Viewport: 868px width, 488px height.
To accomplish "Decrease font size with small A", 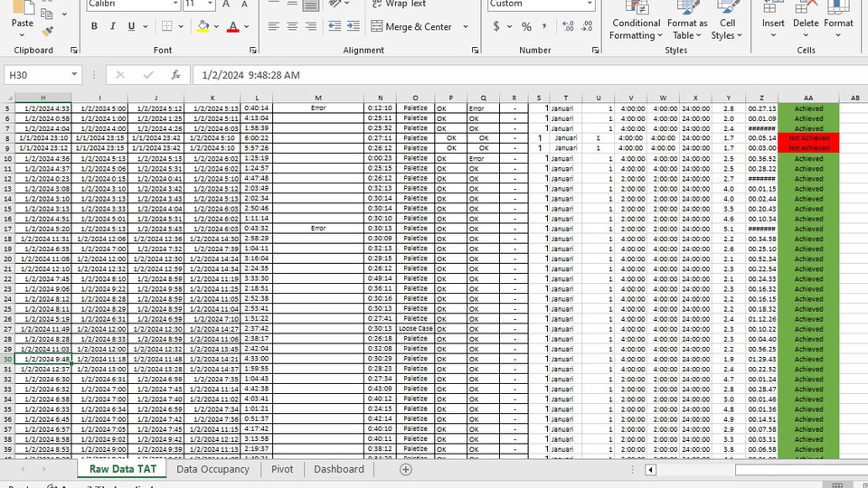I will pos(244,5).
